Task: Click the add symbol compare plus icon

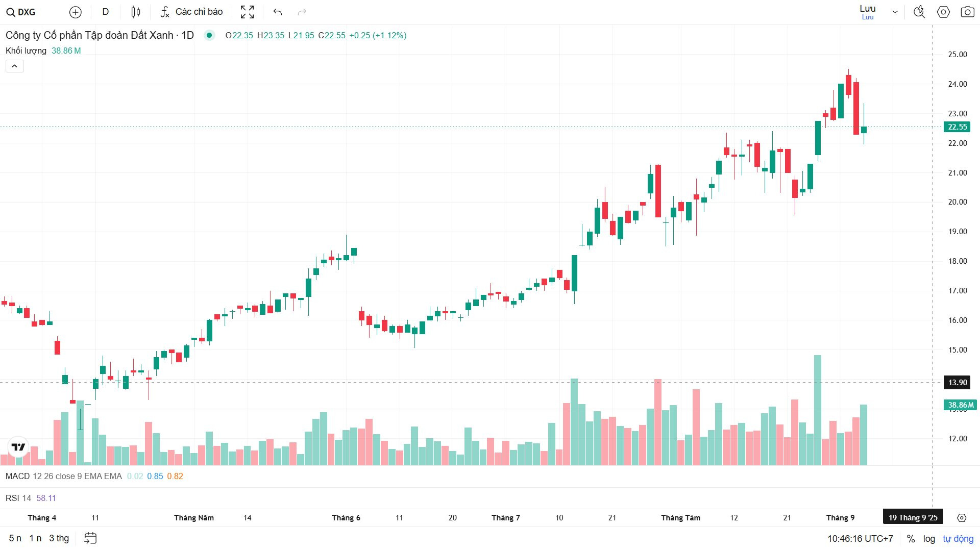Action: click(75, 12)
